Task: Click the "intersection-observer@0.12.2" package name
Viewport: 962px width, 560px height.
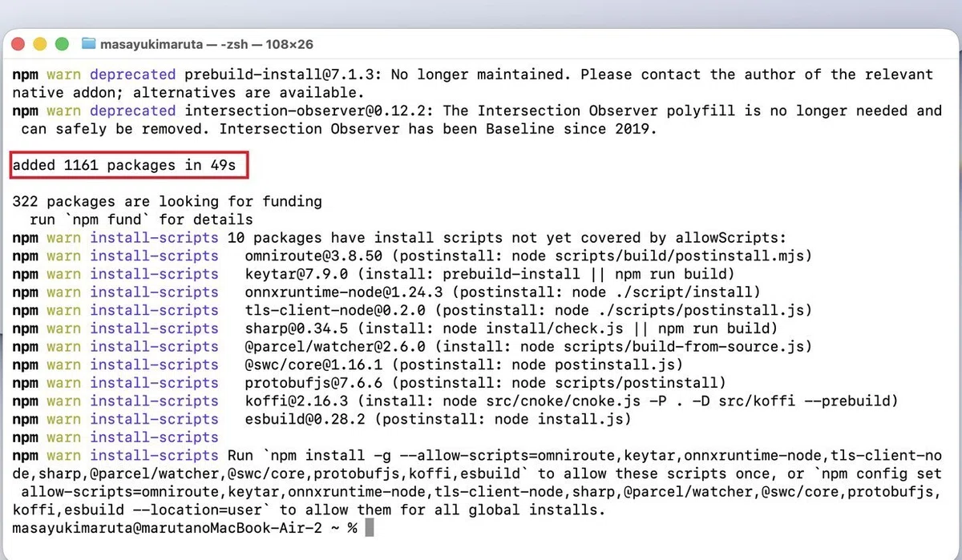Action: pos(305,111)
